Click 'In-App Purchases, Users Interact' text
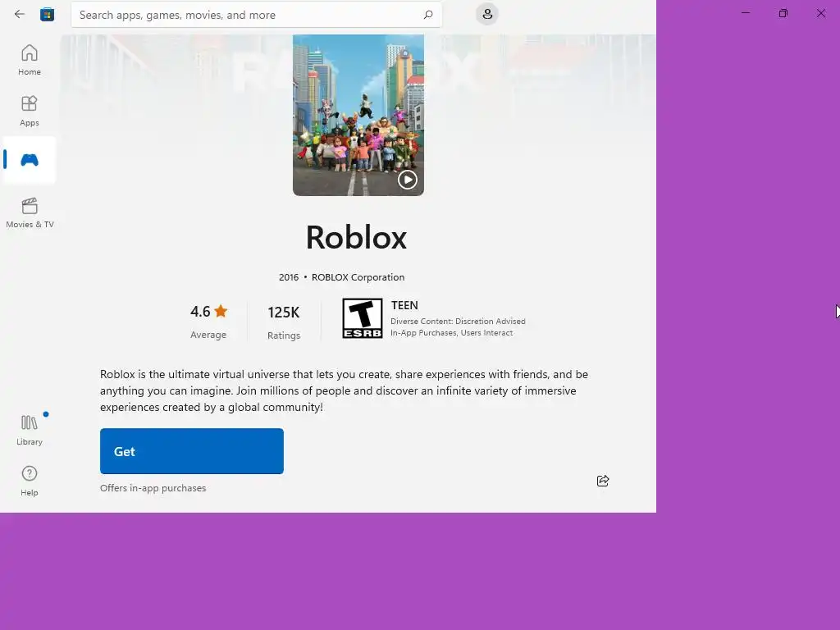 click(x=452, y=333)
